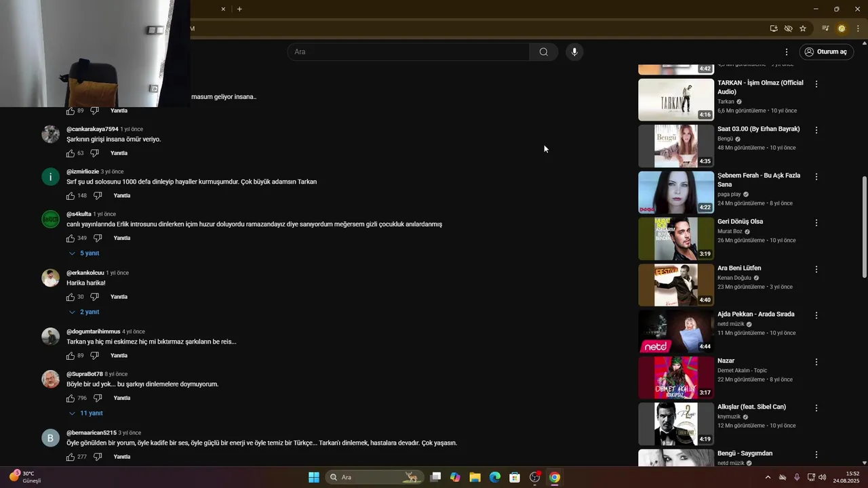
Task: Reply to @izmirliozie with Yanıtla
Action: 122,196
